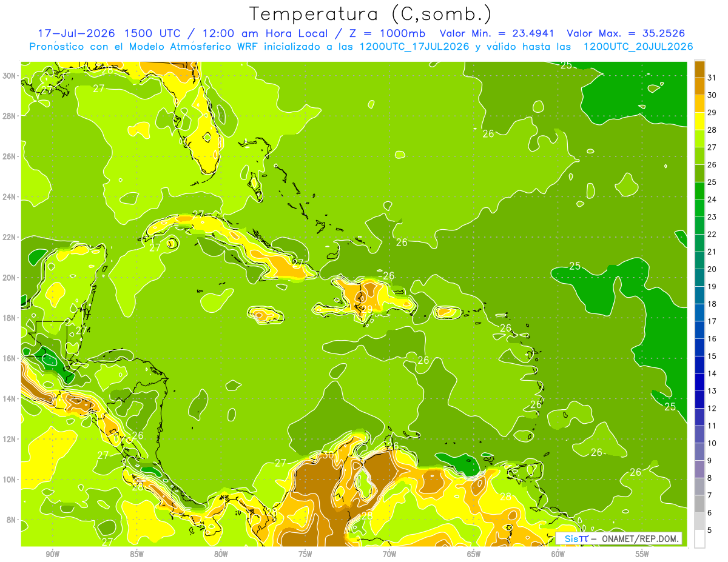Click the color scale label '24'

coord(712,199)
